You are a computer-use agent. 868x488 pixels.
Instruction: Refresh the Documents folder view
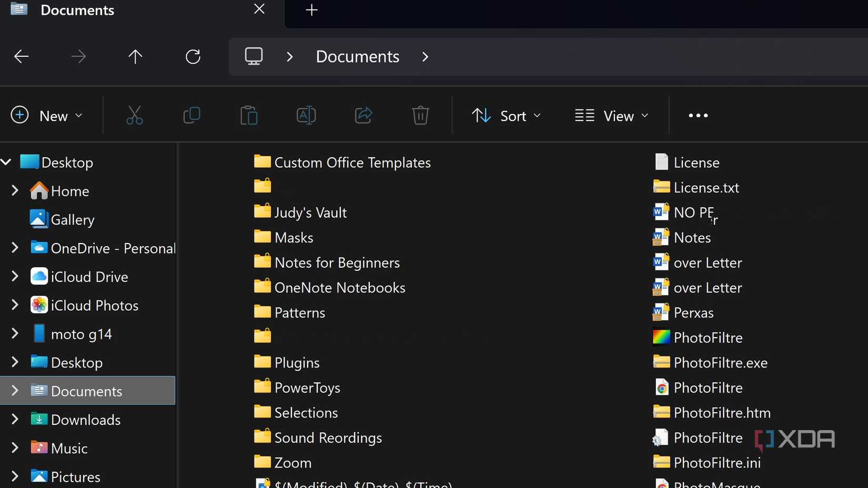[193, 56]
